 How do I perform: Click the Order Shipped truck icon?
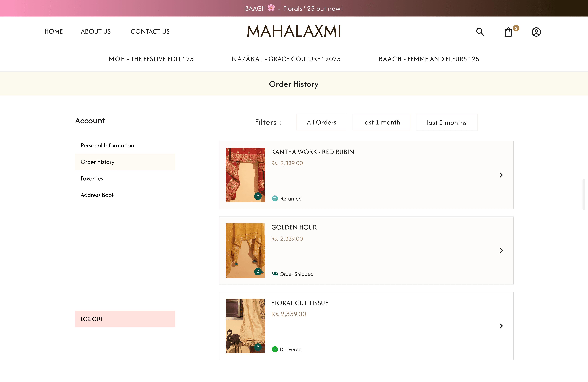[275, 274]
